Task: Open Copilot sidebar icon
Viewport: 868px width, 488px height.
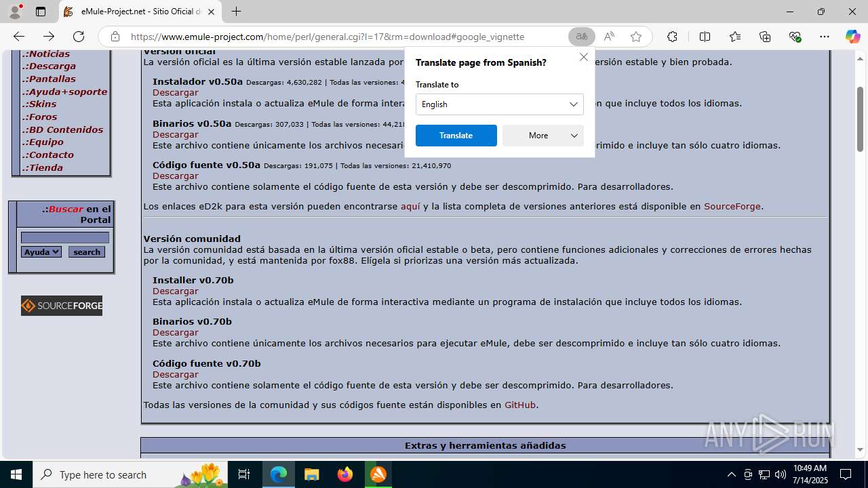Action: [852, 37]
